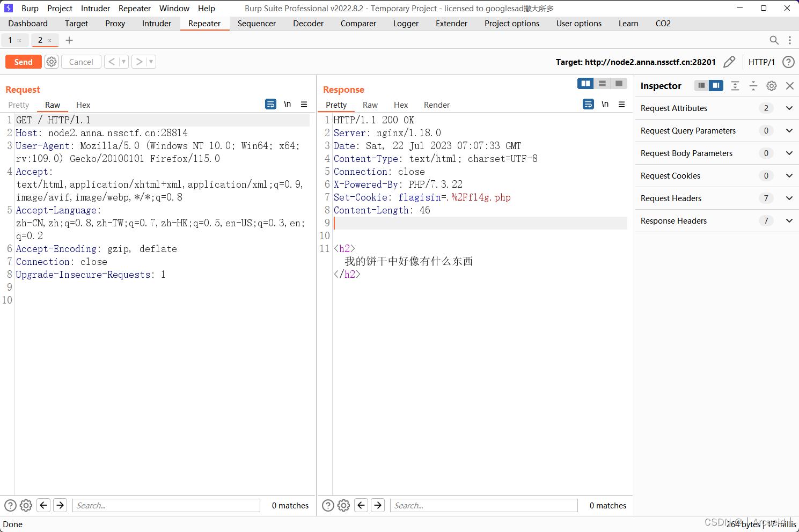Image resolution: width=799 pixels, height=532 pixels.
Task: Click the search magnifier icon in tab bar
Action: (x=774, y=40)
